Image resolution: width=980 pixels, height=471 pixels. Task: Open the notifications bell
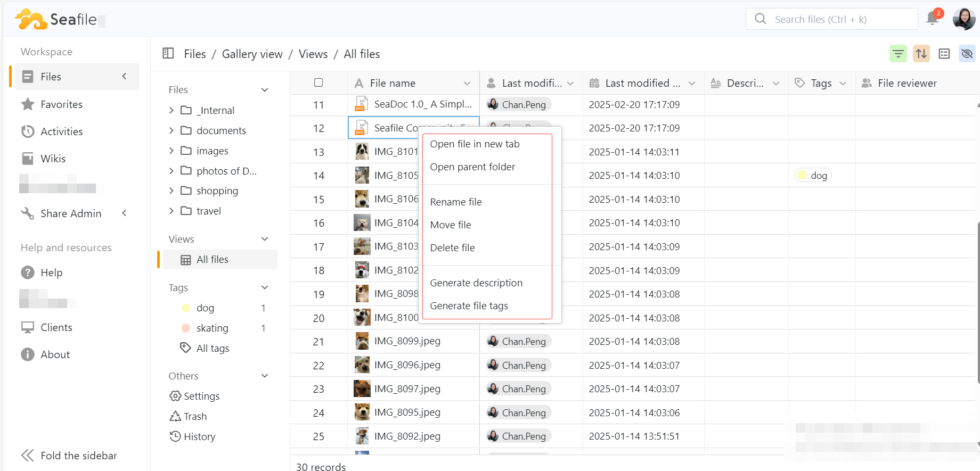(932, 19)
